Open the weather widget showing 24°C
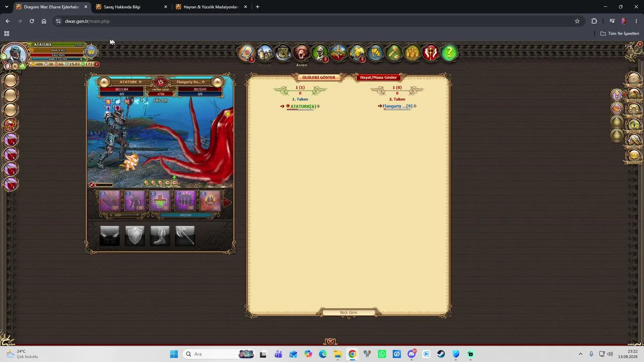This screenshot has height=362, width=644. [22, 354]
